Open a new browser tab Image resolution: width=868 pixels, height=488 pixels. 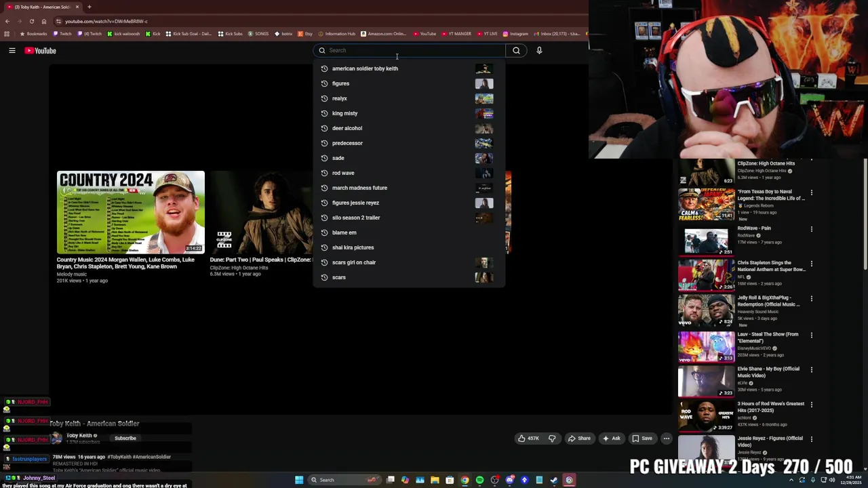89,7
